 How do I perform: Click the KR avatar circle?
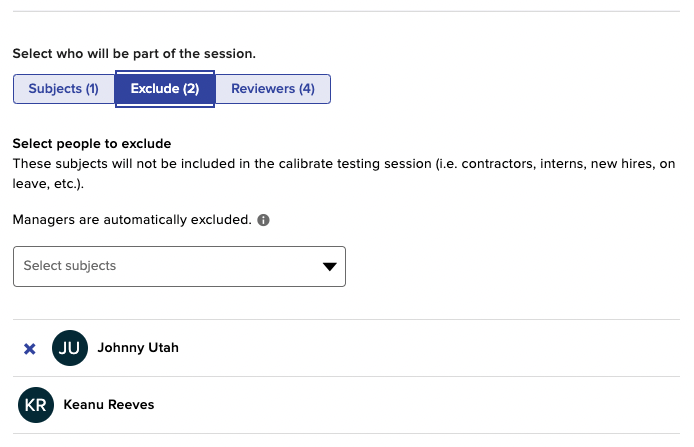click(x=36, y=405)
